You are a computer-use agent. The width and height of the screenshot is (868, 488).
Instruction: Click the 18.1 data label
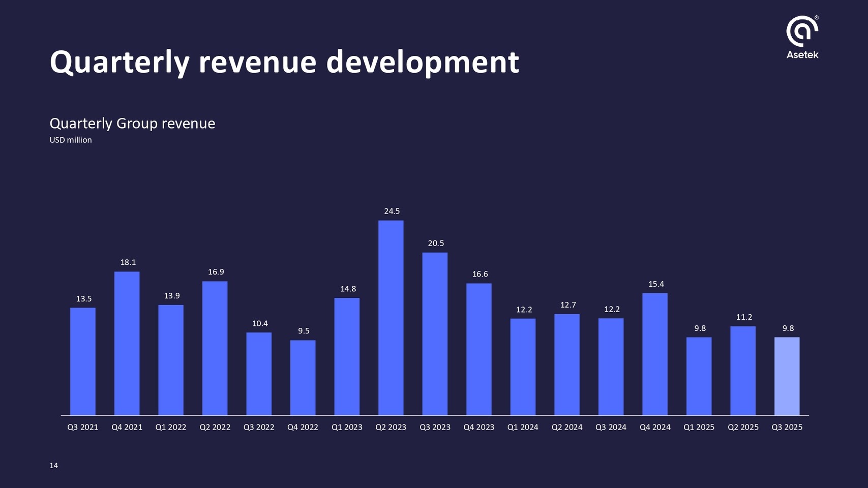[128, 263]
